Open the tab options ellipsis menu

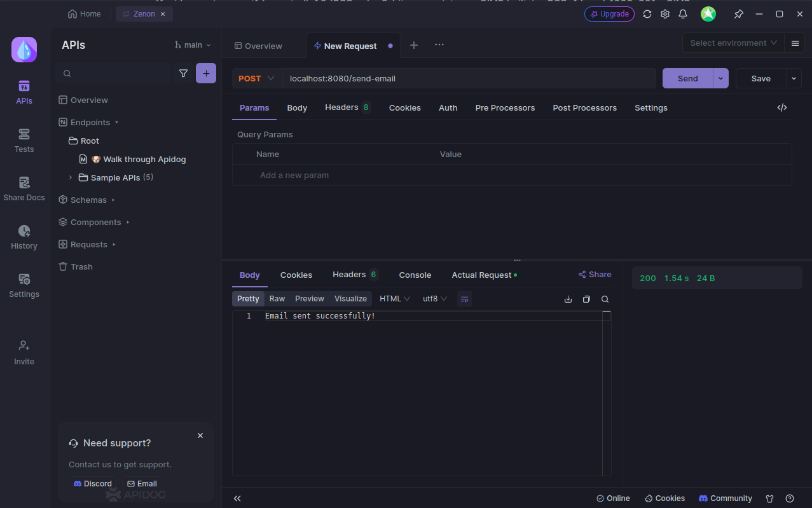(439, 45)
